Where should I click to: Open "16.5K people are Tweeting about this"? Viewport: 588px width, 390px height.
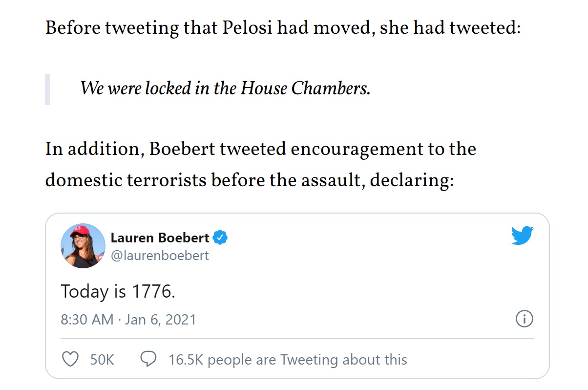coord(288,360)
